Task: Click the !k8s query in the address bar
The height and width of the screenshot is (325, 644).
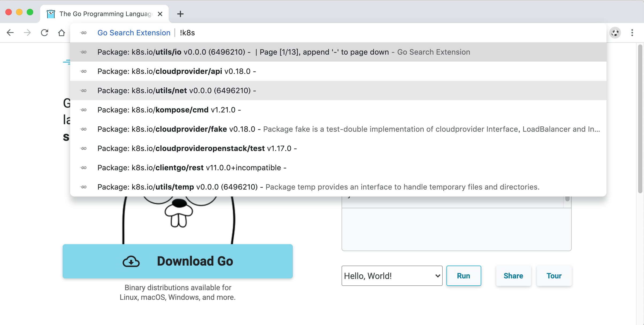Action: (x=187, y=33)
